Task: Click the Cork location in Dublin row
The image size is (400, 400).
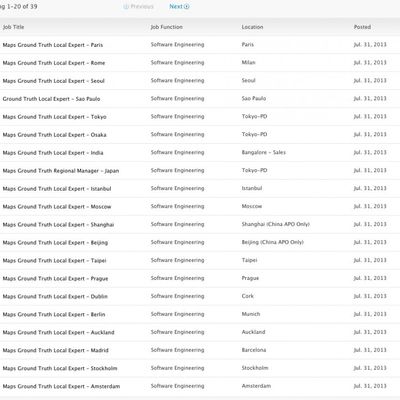Action: tap(248, 296)
